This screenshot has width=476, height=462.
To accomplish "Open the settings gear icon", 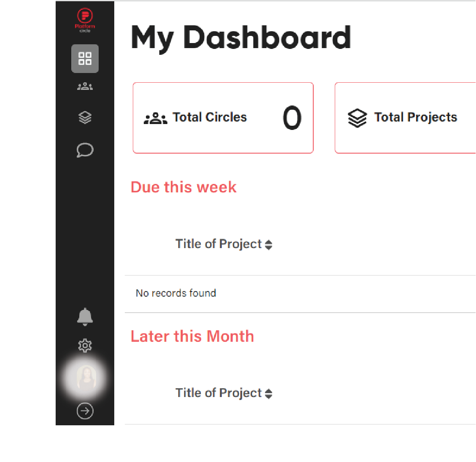I will (85, 346).
